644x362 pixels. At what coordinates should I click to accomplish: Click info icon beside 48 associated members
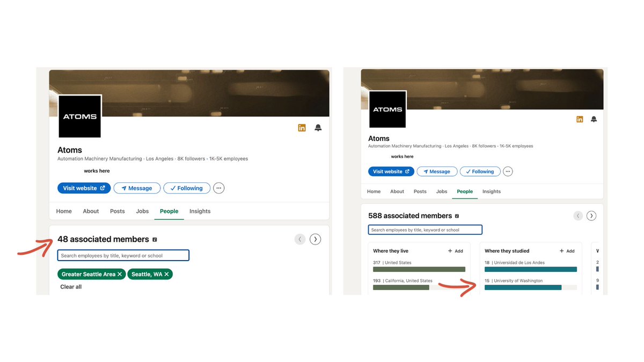pyautogui.click(x=155, y=240)
